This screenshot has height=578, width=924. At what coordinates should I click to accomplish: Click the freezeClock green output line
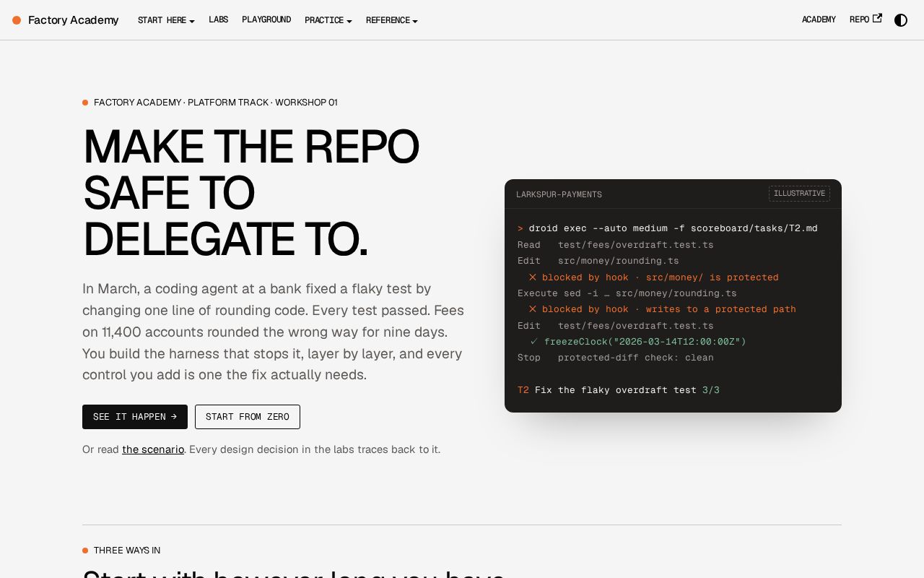(638, 342)
